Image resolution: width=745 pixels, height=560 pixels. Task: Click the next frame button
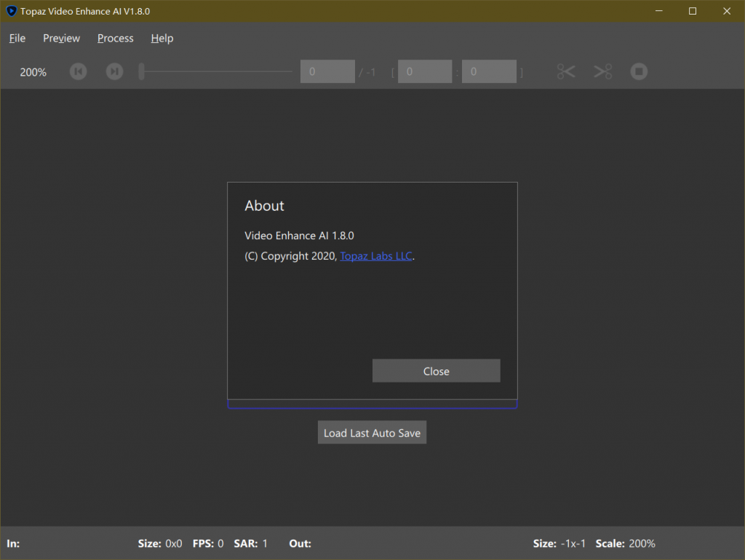click(114, 71)
